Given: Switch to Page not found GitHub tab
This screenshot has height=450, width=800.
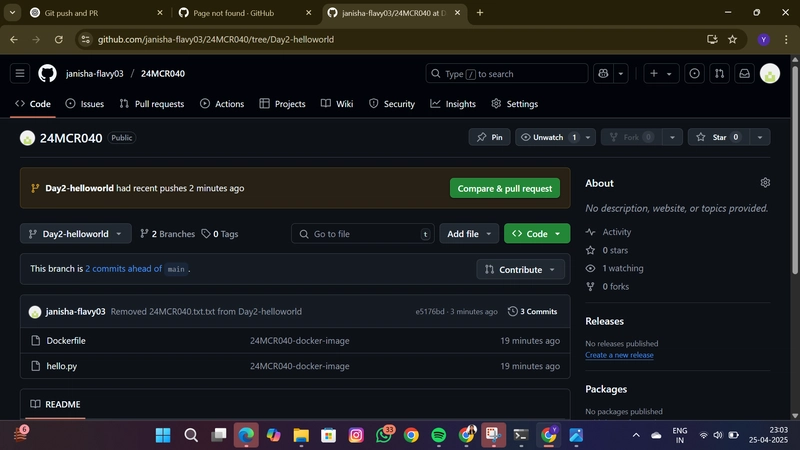Looking at the screenshot, I should click(x=244, y=13).
